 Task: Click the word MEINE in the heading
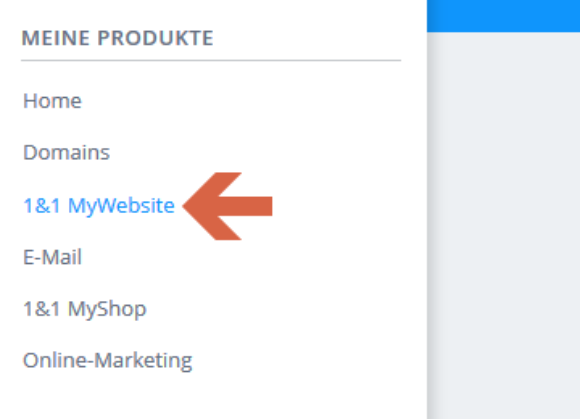tap(55, 38)
